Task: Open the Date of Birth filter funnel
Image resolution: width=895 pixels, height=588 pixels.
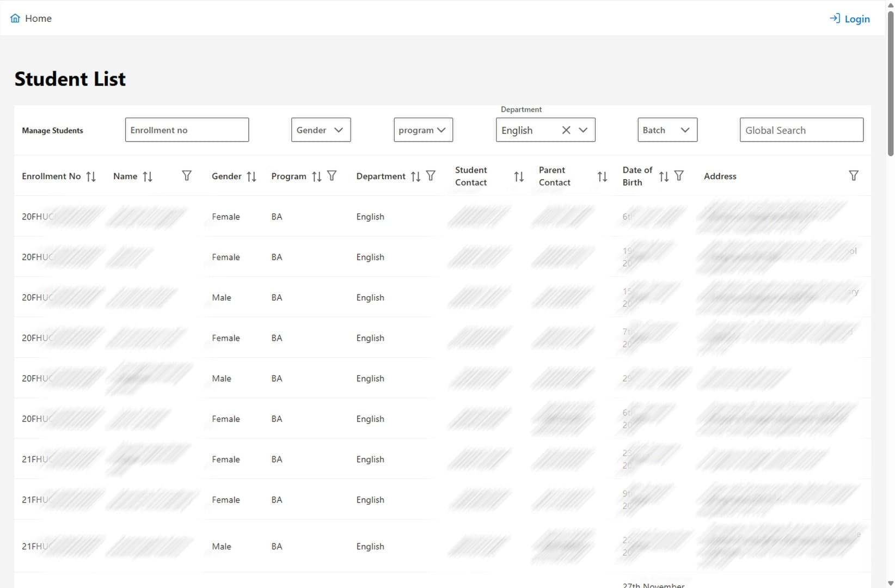Action: pyautogui.click(x=679, y=176)
